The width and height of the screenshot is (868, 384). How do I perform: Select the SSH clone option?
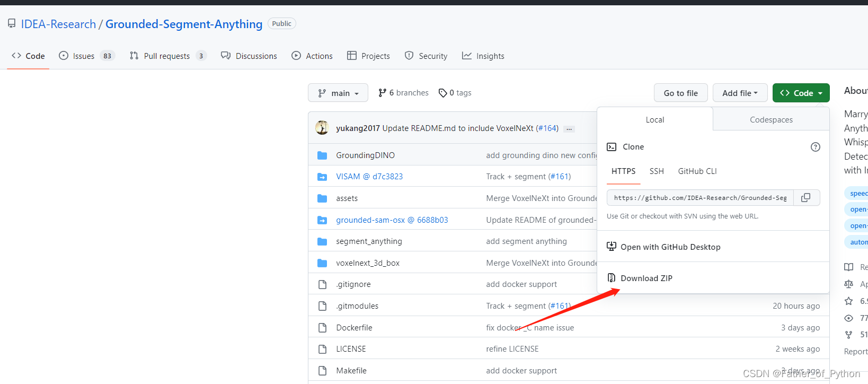(x=657, y=171)
